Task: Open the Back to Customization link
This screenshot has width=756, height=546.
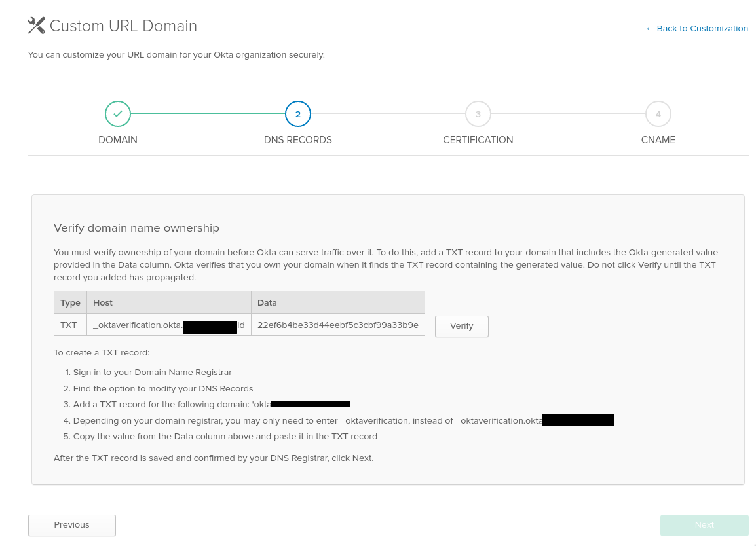Action: coord(696,28)
